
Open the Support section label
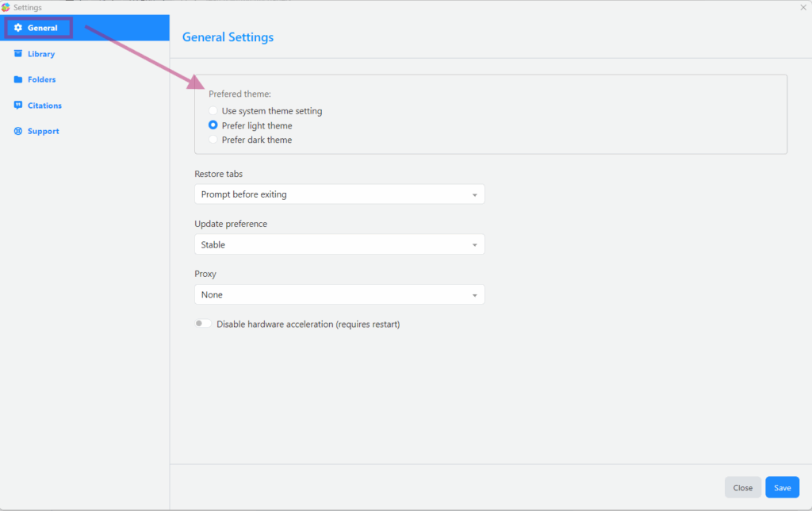43,131
